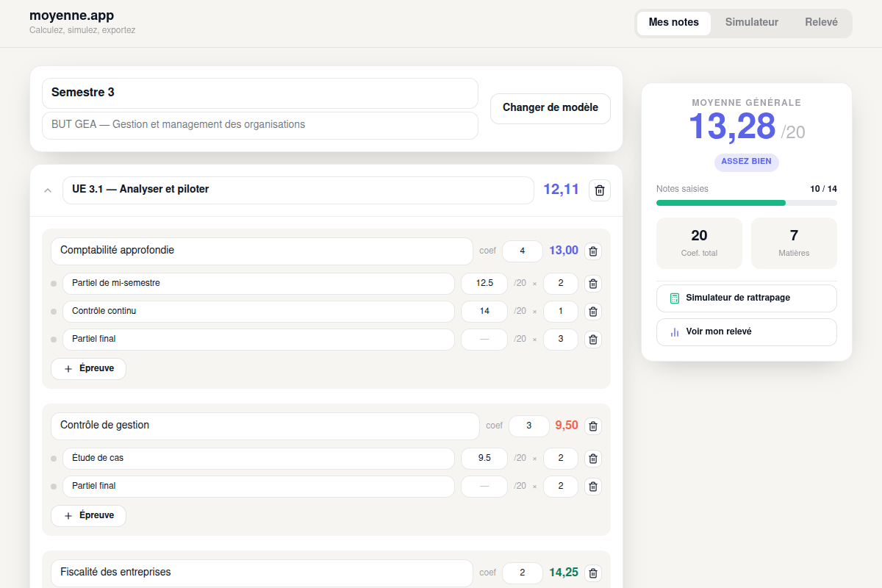
Task: Open Simulateur de rattrapage
Action: pos(747,298)
